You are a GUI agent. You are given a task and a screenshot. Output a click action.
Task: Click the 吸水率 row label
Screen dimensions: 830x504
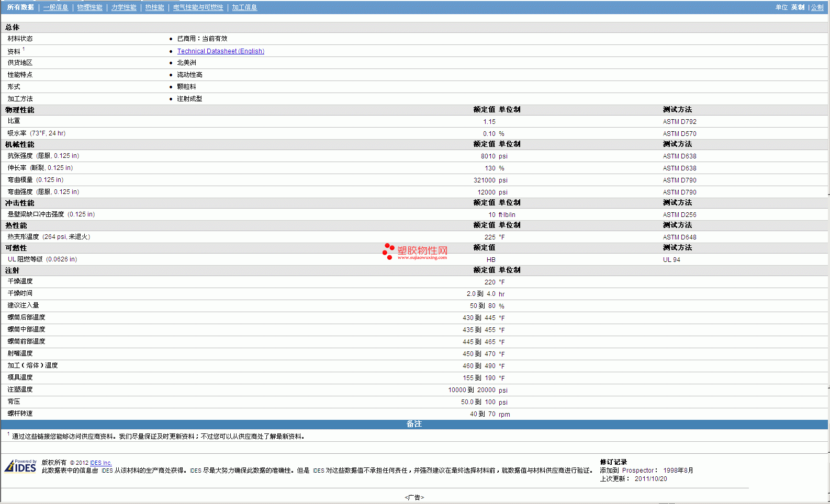point(37,133)
